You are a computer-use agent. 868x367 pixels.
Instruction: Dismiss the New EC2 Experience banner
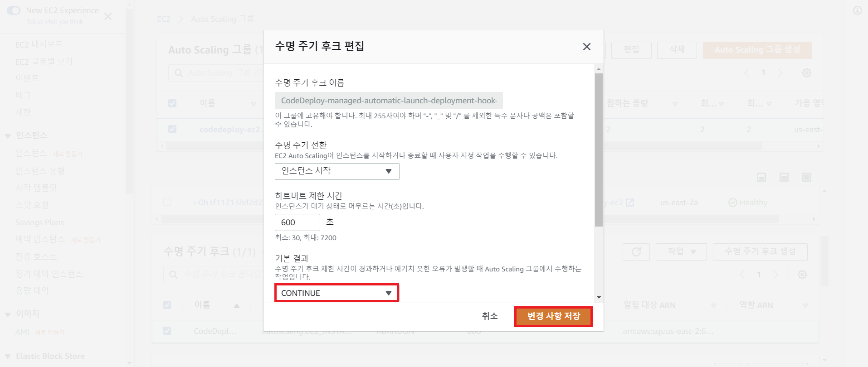coord(108,16)
